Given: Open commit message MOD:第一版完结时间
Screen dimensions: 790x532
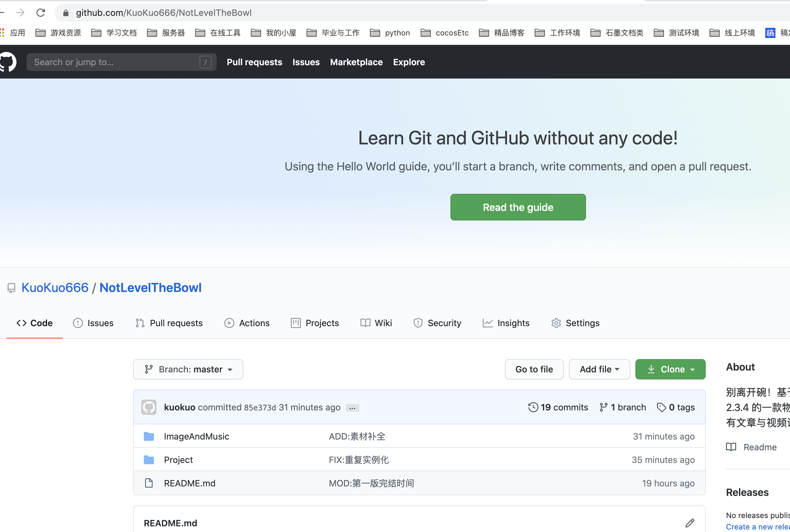Looking at the screenshot, I should (371, 483).
